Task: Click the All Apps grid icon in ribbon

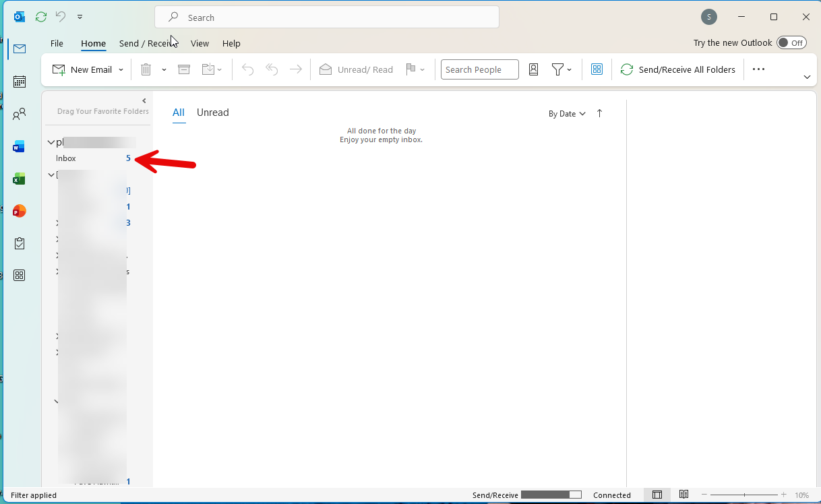Action: click(597, 69)
